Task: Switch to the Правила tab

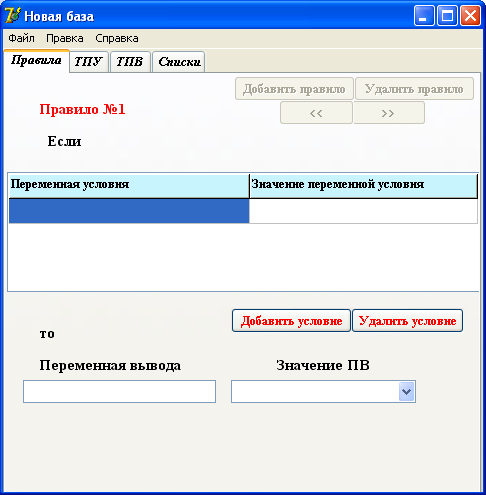Action: point(36,61)
